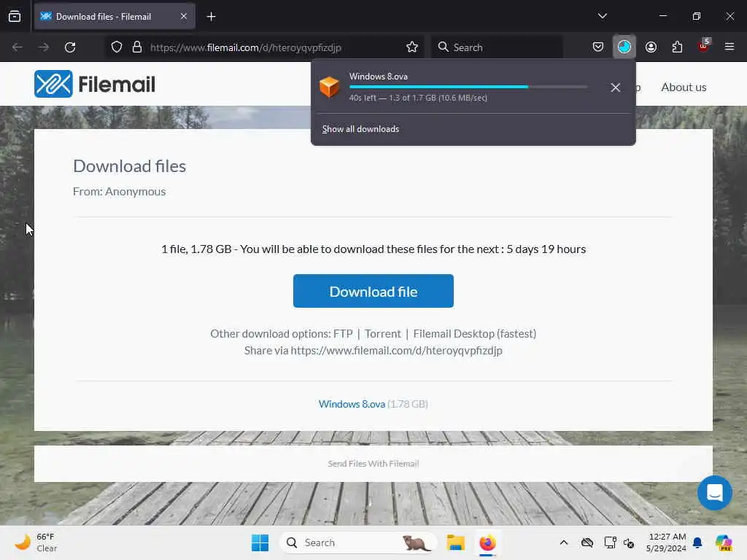
Task: Choose the FTP download option
Action: click(343, 334)
